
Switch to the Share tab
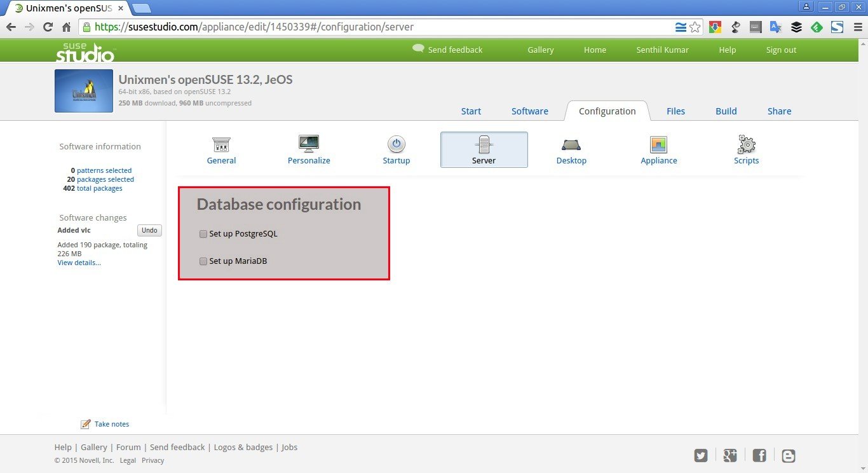click(779, 111)
